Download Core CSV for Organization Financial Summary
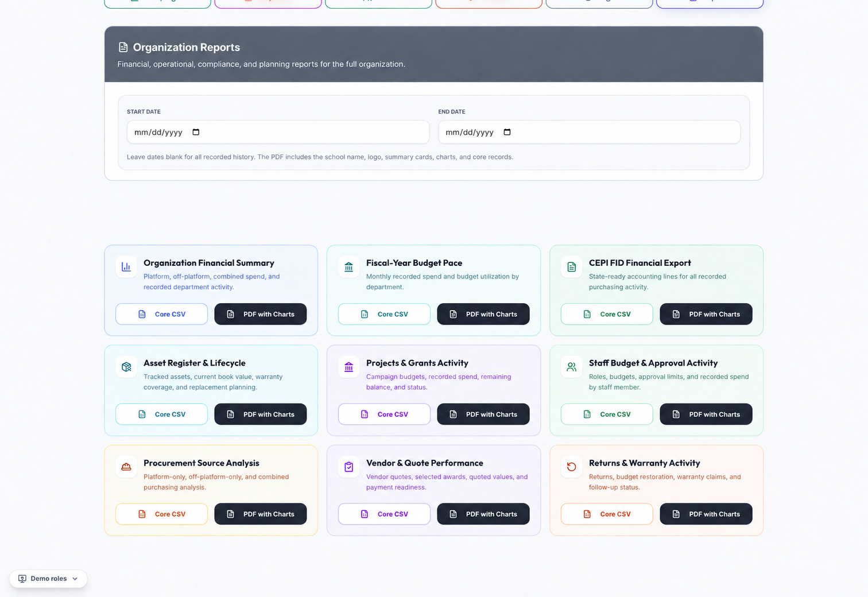Screen dimensions: 868x597 coord(161,314)
